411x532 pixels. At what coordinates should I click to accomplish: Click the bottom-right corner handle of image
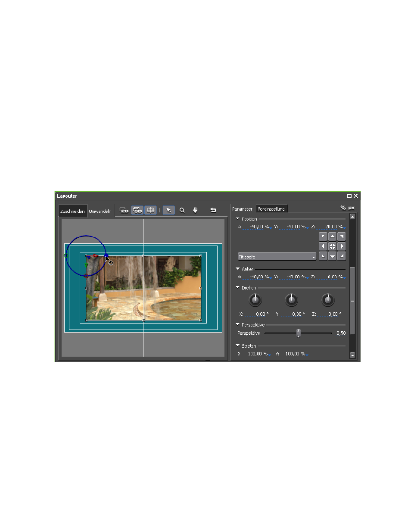(200, 320)
